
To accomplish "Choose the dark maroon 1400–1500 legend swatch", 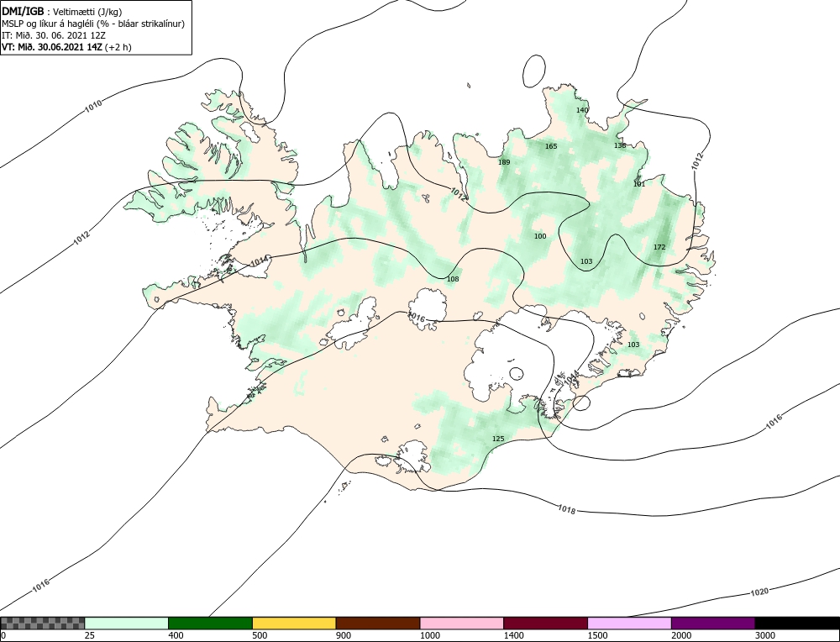I will (x=545, y=624).
